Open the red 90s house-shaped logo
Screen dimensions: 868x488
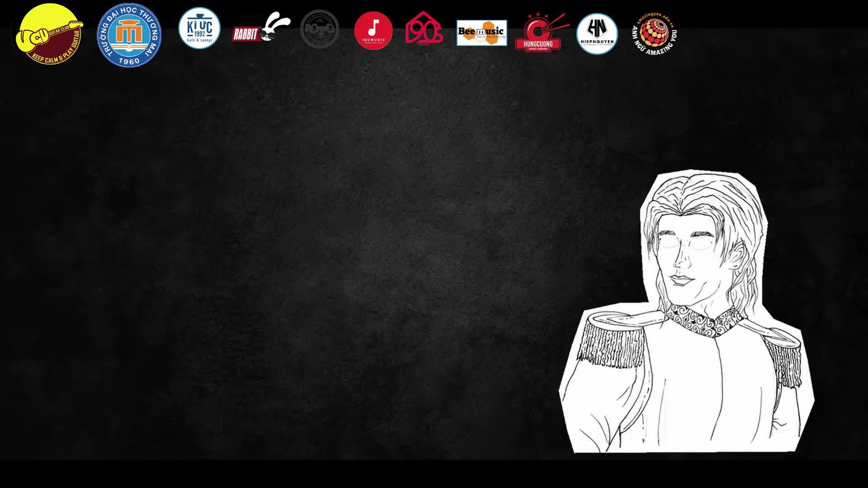click(x=424, y=28)
